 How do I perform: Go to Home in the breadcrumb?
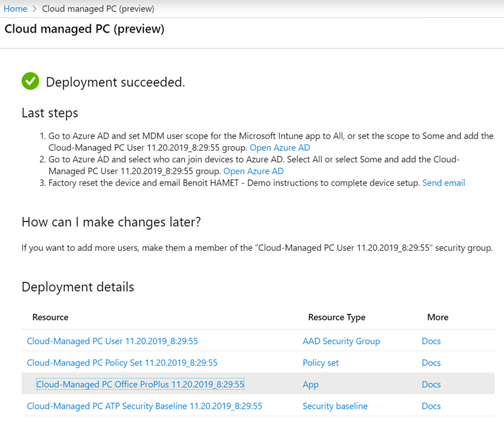tap(15, 9)
